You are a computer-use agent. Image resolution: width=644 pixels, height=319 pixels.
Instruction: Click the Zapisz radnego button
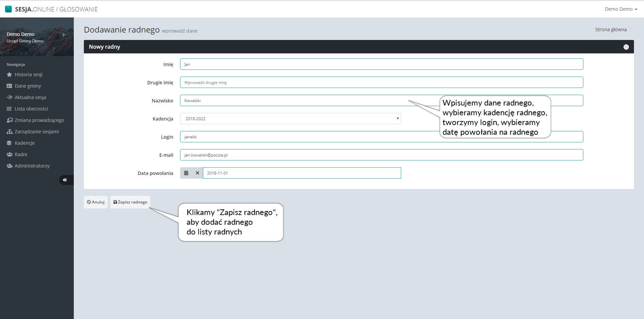pos(130,202)
